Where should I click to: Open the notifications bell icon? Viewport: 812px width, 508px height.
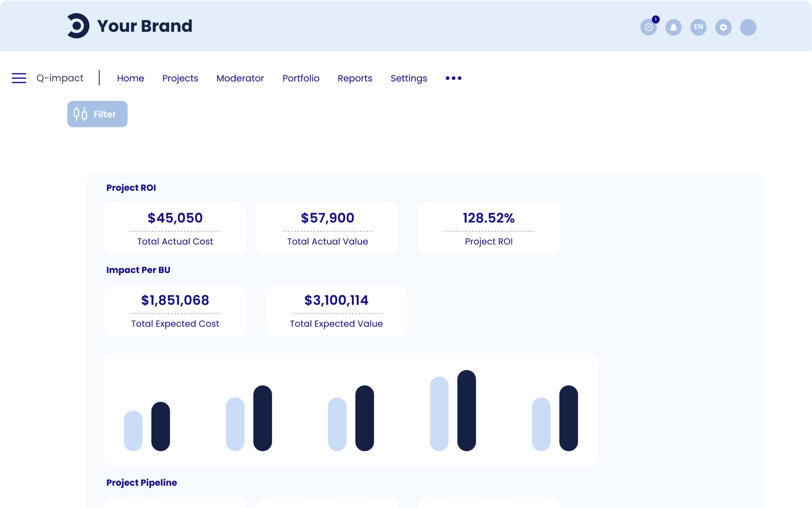pyautogui.click(x=673, y=27)
